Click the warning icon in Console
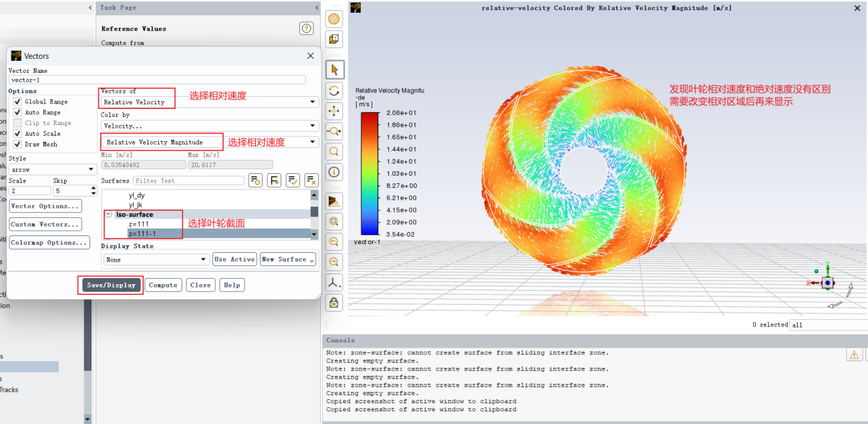Viewport: 868px width, 424px height. point(855,355)
